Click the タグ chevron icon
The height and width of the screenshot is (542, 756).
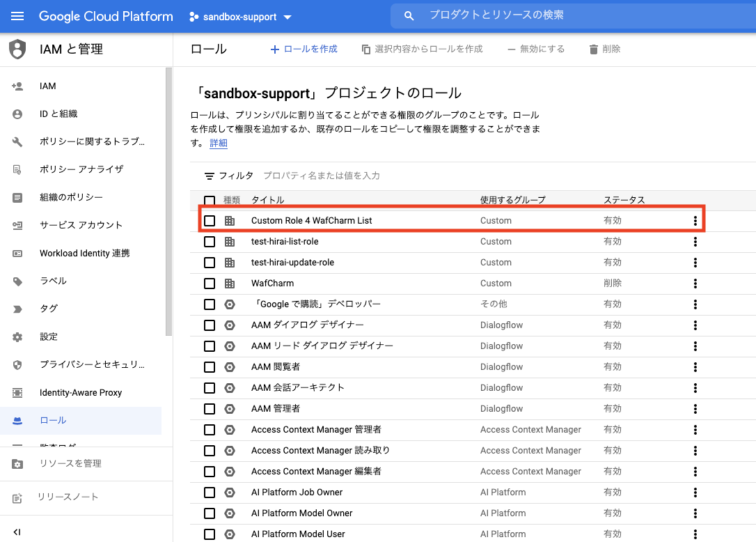tap(17, 309)
